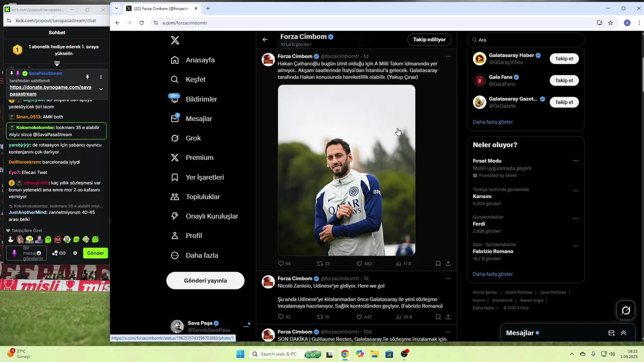This screenshot has height=362, width=644.
Task: Open Bildirimler notifications
Action: (x=194, y=99)
